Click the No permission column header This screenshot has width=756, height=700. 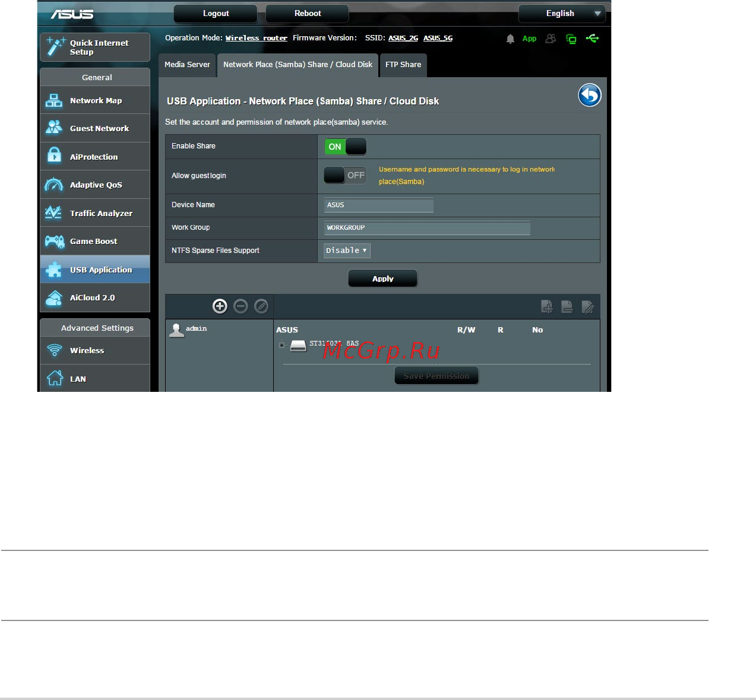(x=537, y=330)
